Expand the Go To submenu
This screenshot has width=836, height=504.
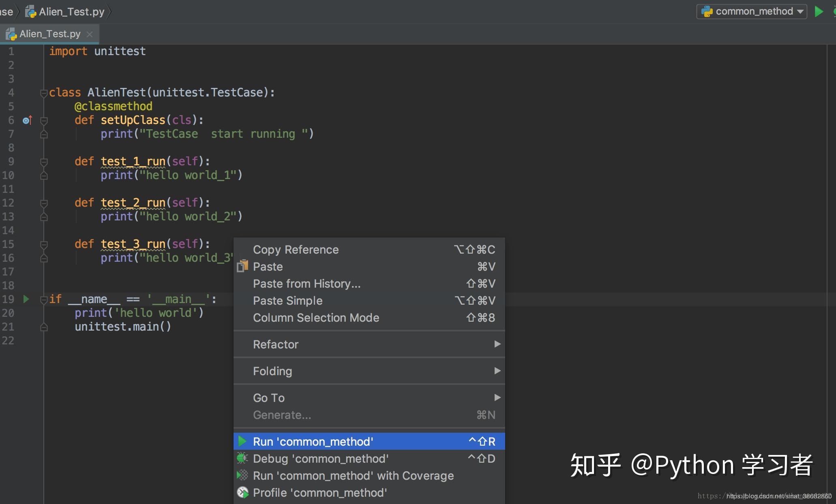(269, 397)
